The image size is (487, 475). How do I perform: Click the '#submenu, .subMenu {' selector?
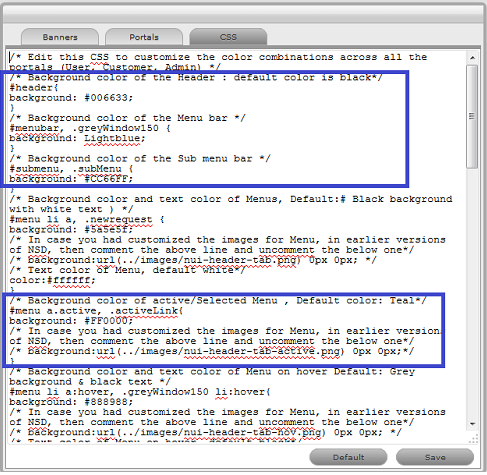click(71, 169)
